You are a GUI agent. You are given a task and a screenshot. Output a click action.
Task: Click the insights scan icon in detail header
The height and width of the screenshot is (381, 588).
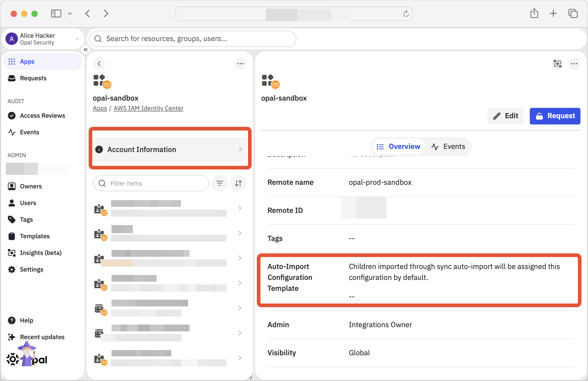pyautogui.click(x=558, y=64)
